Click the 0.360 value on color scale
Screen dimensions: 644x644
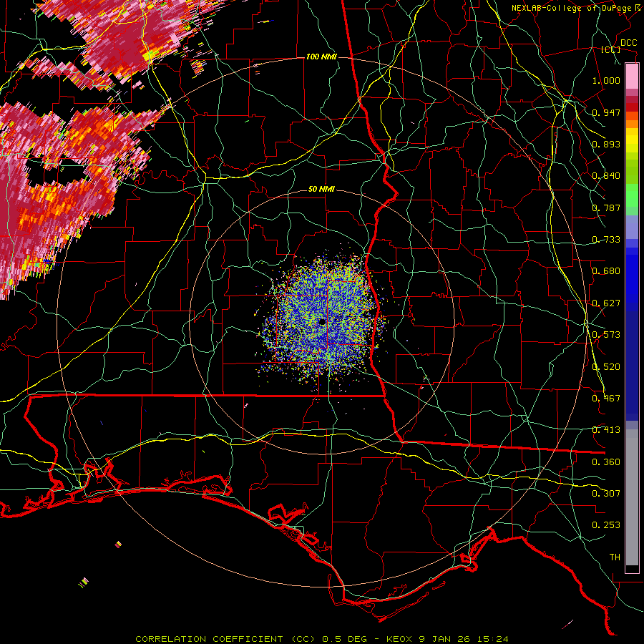coord(606,462)
